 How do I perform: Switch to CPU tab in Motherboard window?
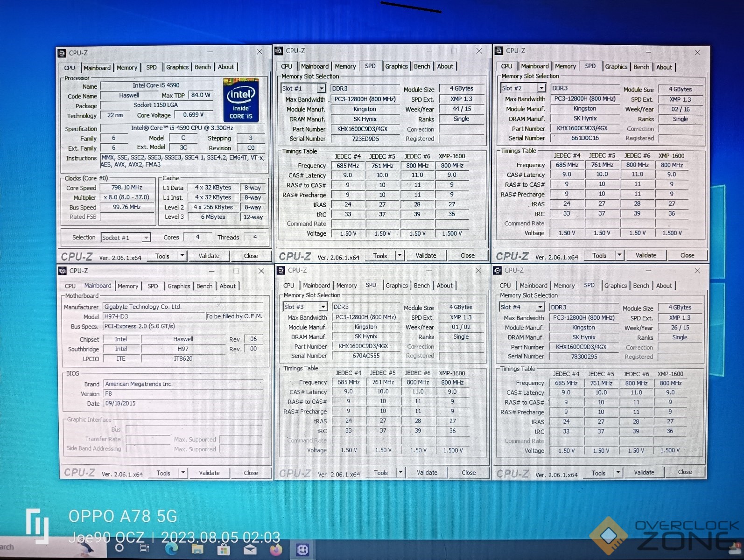pyautogui.click(x=70, y=286)
